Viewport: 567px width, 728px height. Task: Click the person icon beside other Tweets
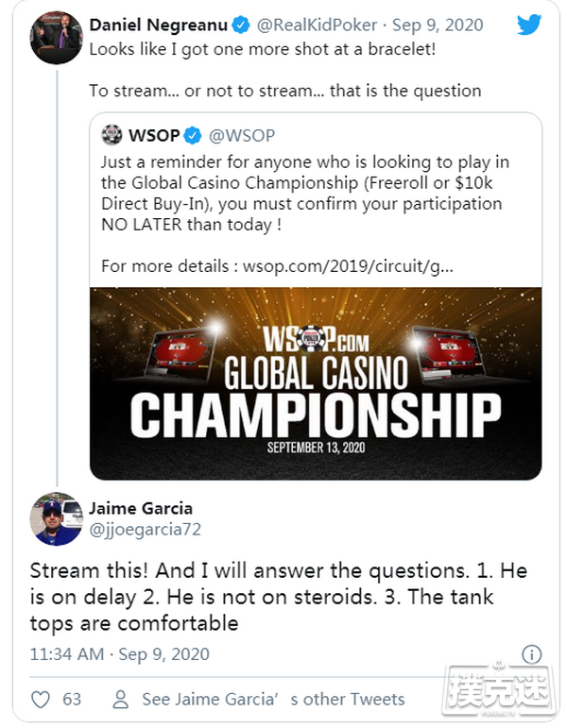point(120,700)
